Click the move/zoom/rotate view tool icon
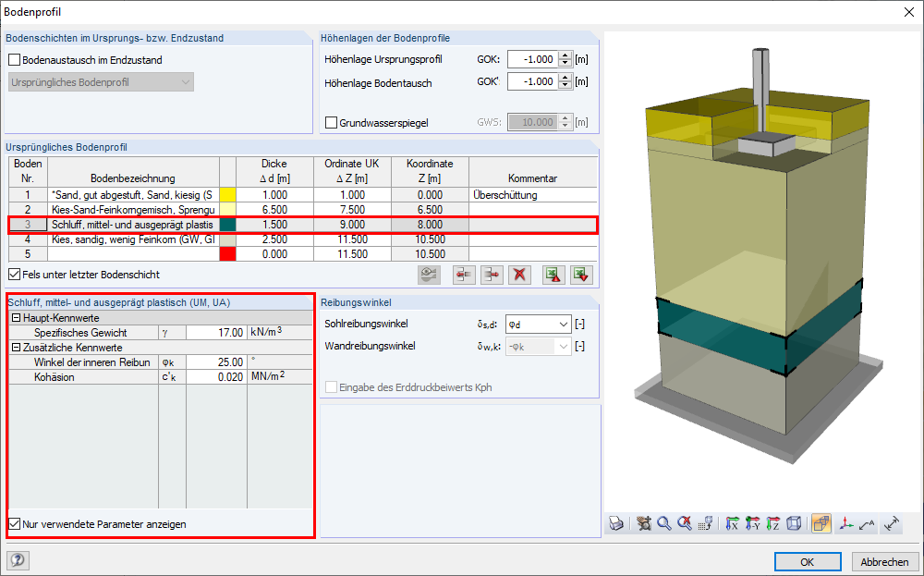The width and height of the screenshot is (924, 576). [x=644, y=523]
